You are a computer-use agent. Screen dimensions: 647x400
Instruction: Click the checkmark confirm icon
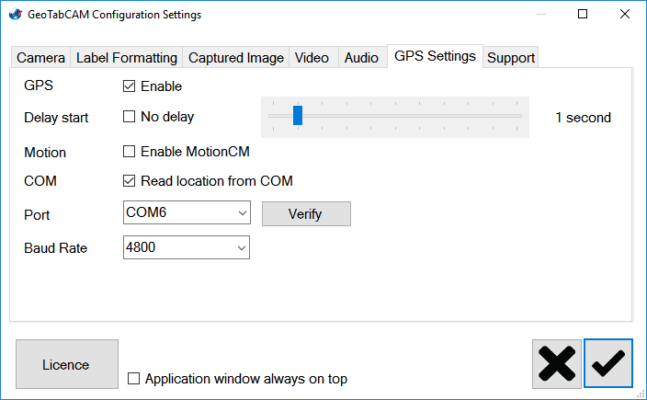click(x=608, y=363)
